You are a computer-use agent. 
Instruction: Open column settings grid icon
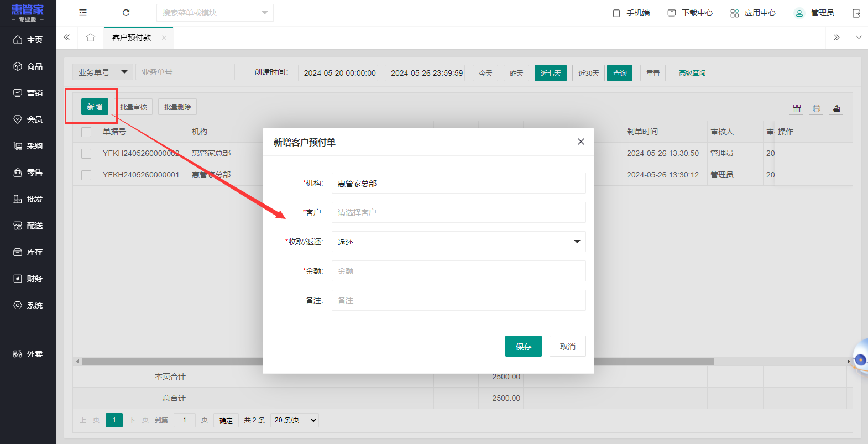point(797,108)
